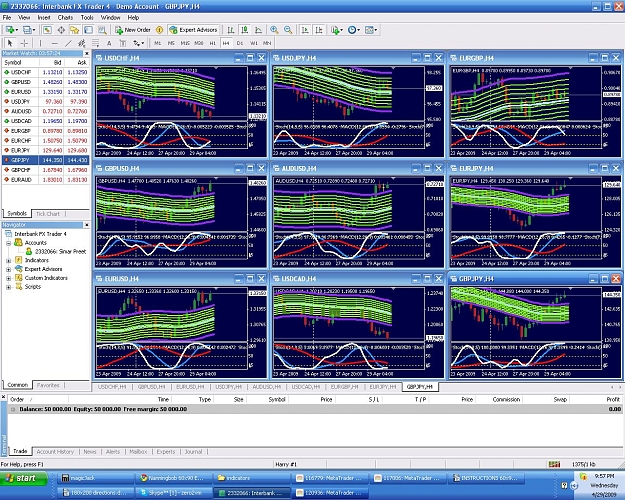Open the New Chart dropdown arrow
The height and width of the screenshot is (500, 625).
tap(17, 30)
